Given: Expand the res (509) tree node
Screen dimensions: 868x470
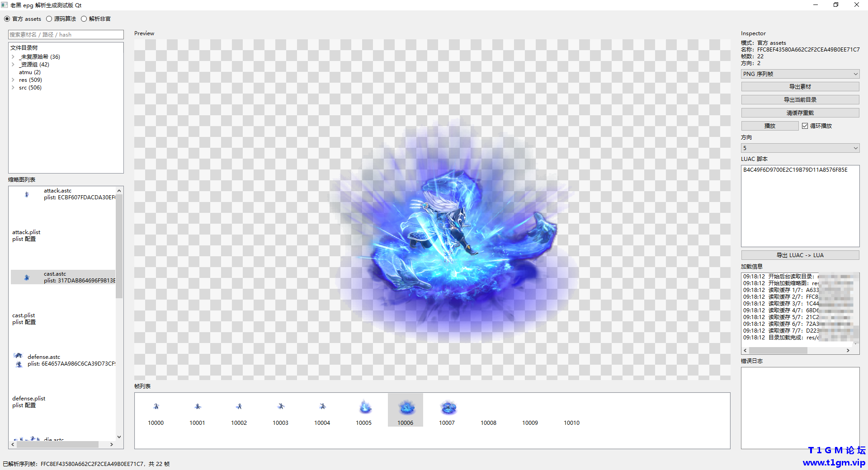Looking at the screenshot, I should tap(13, 80).
